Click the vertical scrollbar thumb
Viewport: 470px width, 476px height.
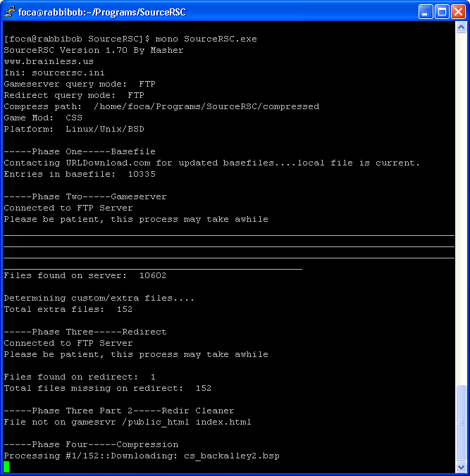[462, 422]
